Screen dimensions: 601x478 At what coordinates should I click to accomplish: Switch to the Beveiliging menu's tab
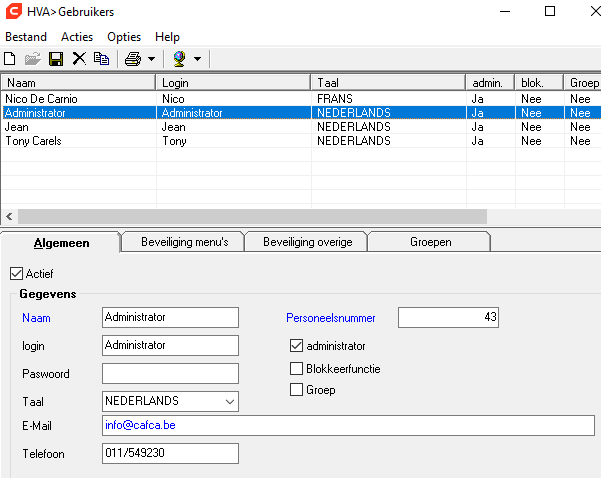[184, 242]
